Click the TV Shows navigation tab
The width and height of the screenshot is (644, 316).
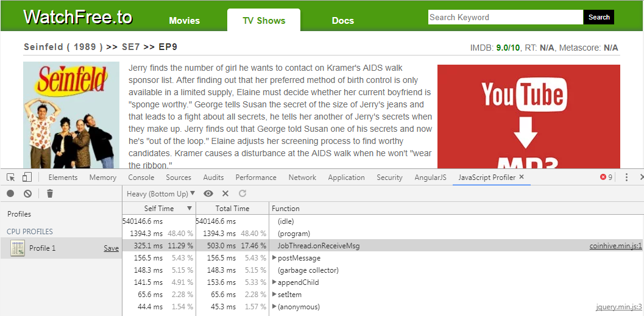[x=264, y=20]
